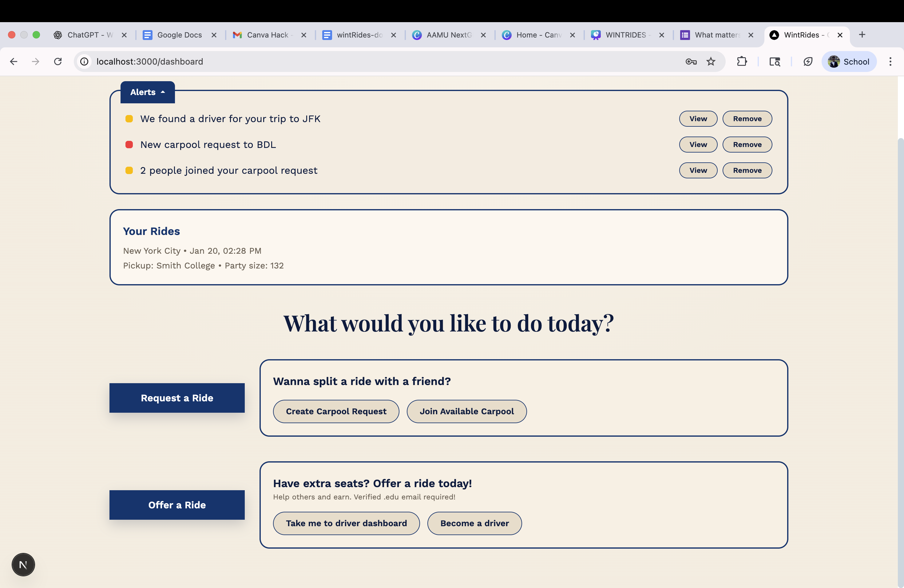Remove the BDL carpool request alert

point(747,145)
